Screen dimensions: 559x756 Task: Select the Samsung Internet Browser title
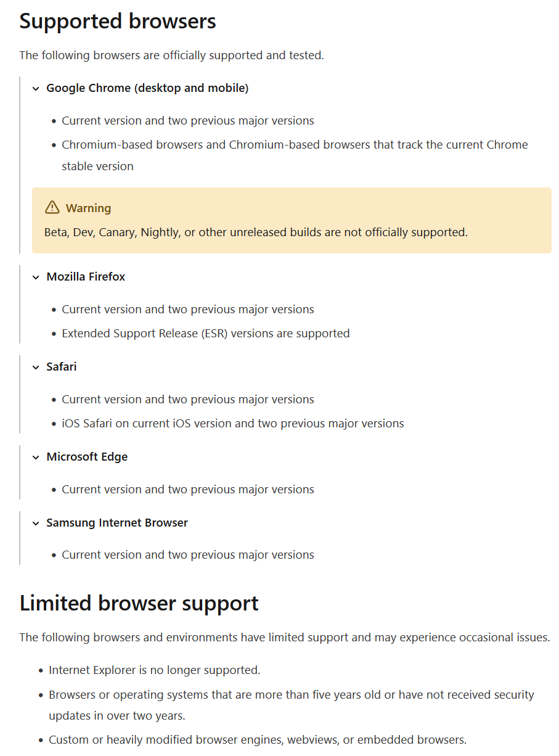click(117, 523)
